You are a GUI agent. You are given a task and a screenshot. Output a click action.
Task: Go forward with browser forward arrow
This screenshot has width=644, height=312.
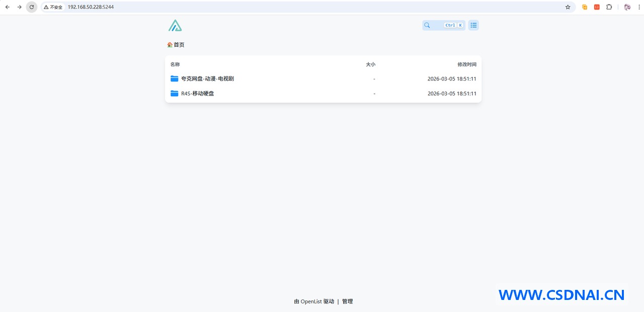coord(19,7)
